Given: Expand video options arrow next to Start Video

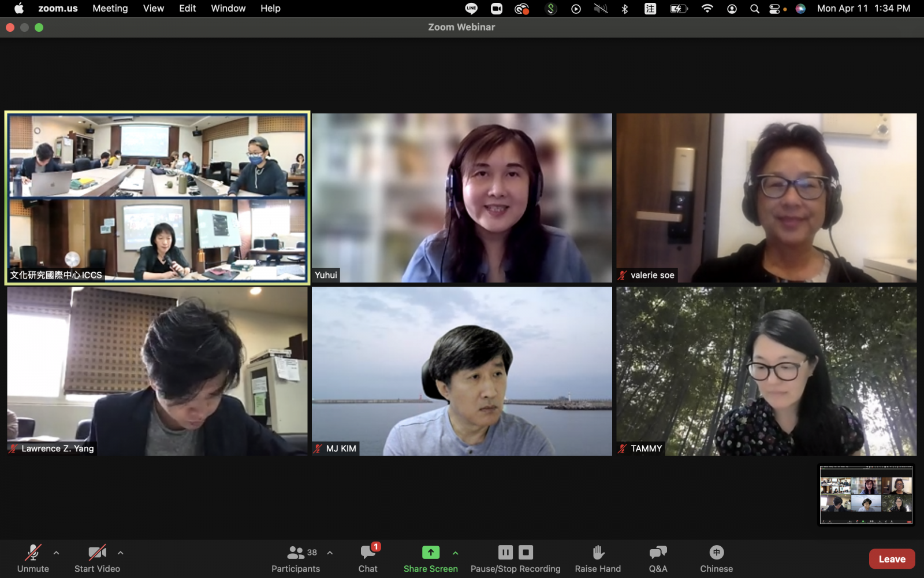Looking at the screenshot, I should click(120, 553).
